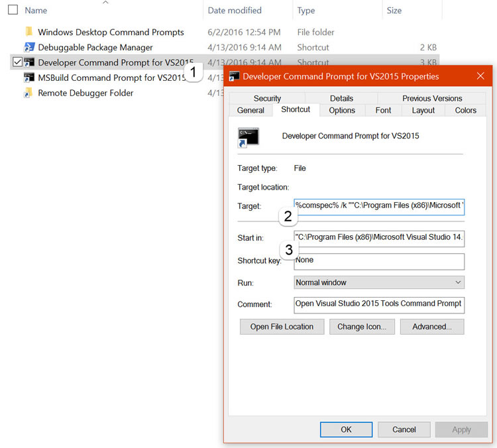Sort by the Type column header
The height and width of the screenshot is (448, 497).
click(x=306, y=11)
